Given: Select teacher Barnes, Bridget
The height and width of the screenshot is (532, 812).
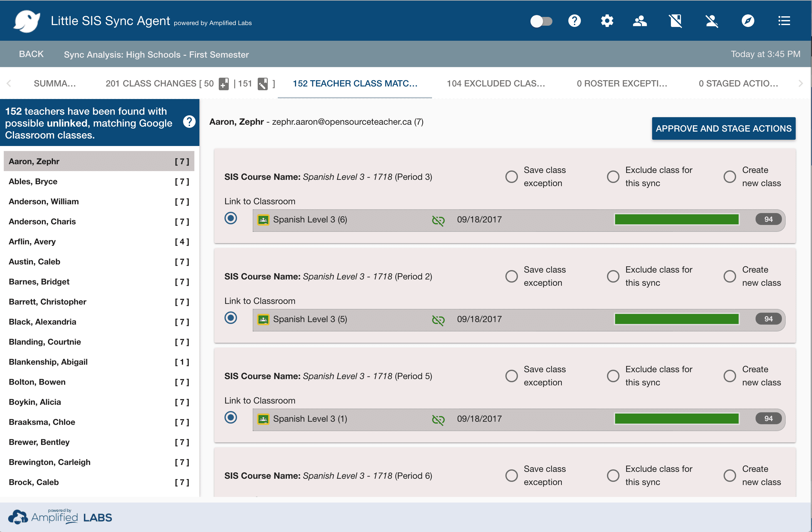Looking at the screenshot, I should (99, 282).
